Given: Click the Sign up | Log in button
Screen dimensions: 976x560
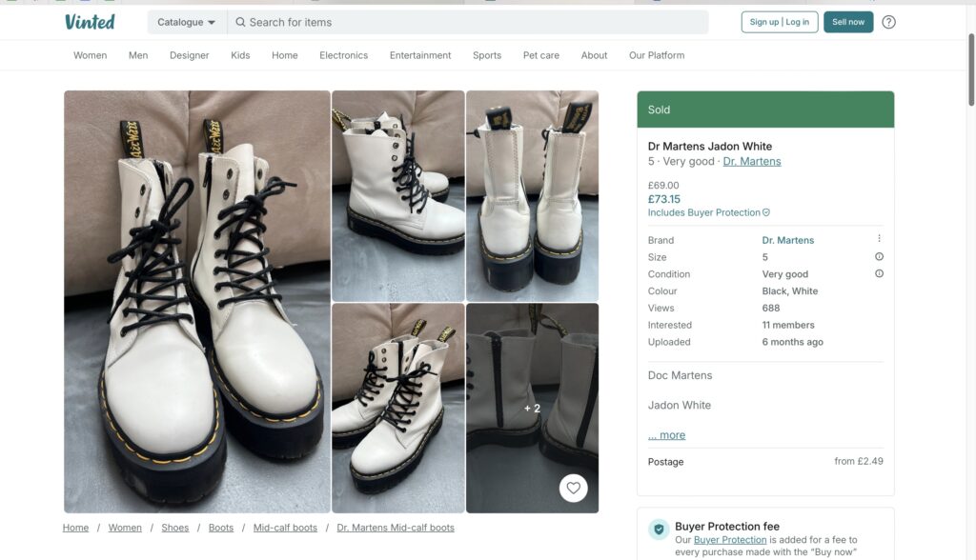Looking at the screenshot, I should (x=780, y=22).
